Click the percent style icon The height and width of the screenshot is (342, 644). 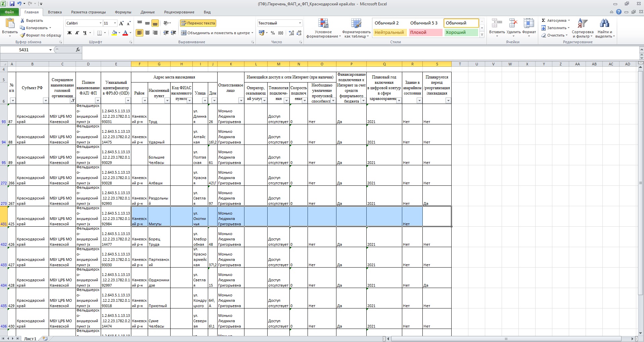coord(273,33)
